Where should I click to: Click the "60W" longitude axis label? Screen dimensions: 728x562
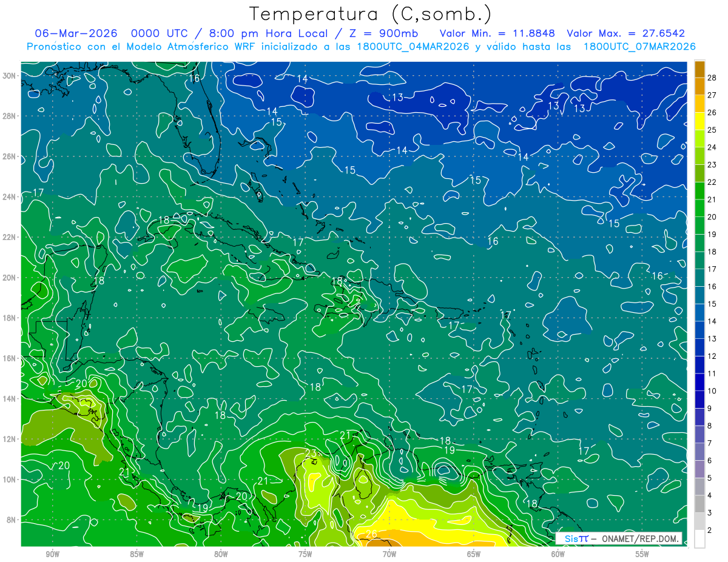(558, 554)
